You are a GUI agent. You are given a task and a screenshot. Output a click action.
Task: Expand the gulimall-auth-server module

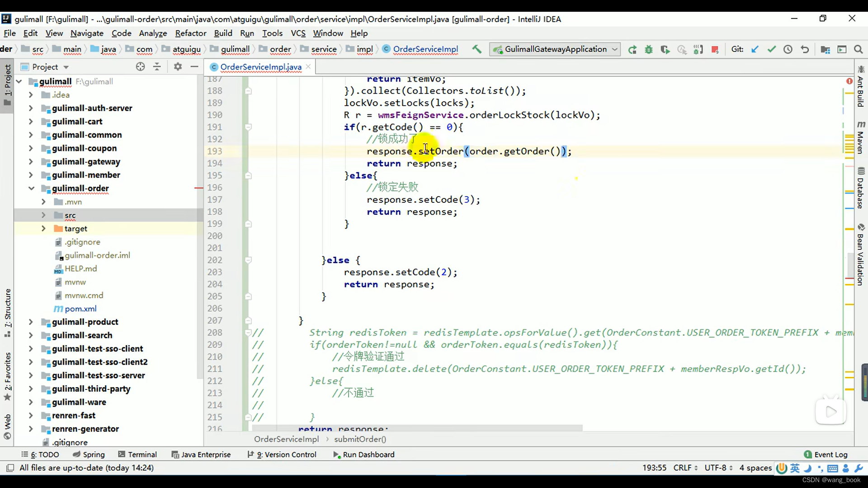tap(31, 108)
